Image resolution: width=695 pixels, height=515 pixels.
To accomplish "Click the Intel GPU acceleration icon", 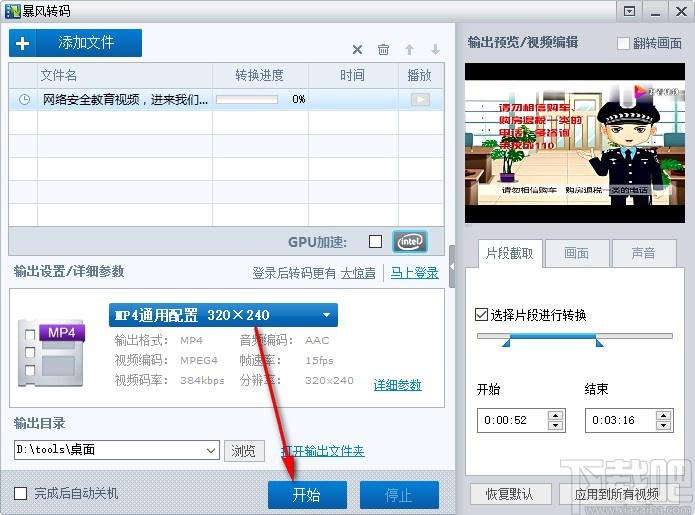I will coord(410,242).
